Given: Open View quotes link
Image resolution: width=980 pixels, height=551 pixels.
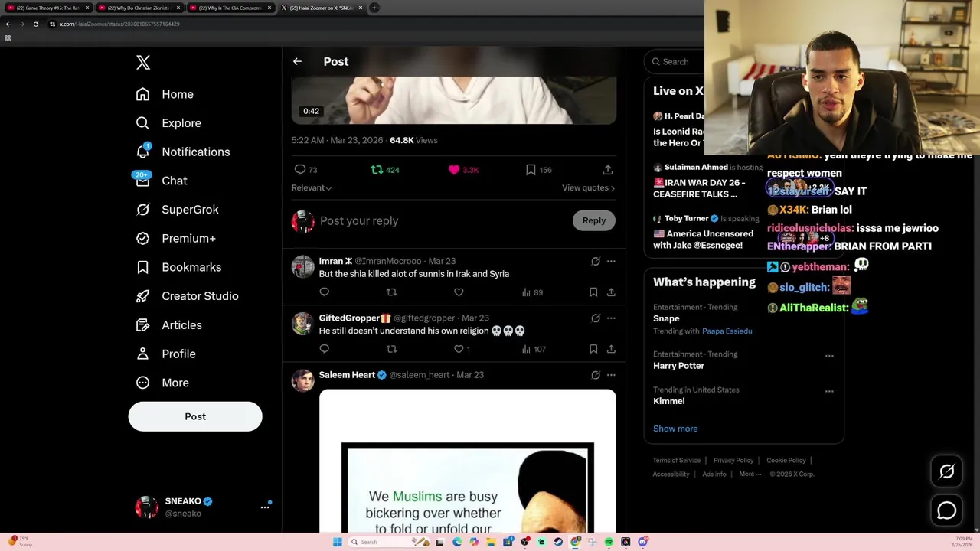Looking at the screenshot, I should (x=588, y=187).
